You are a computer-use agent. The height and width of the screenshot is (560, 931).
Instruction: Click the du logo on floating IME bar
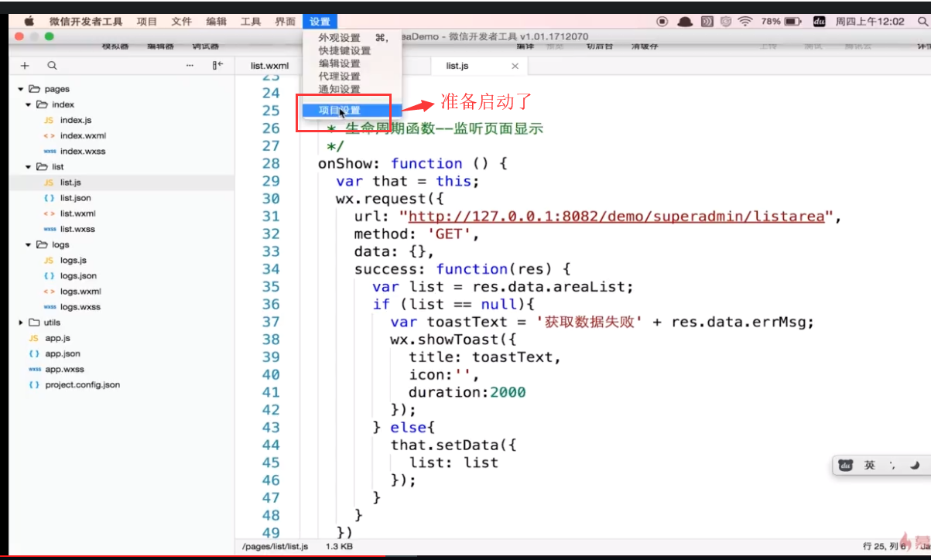coord(846,465)
